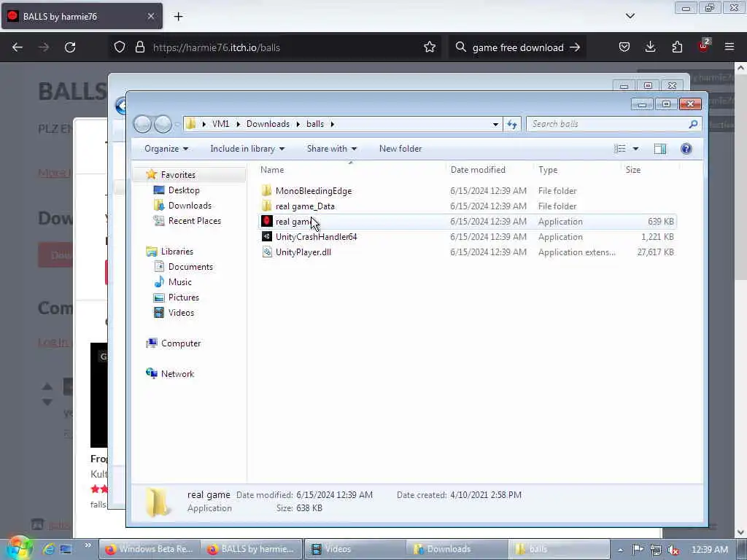Select Libraries in navigation pane

[x=177, y=252]
